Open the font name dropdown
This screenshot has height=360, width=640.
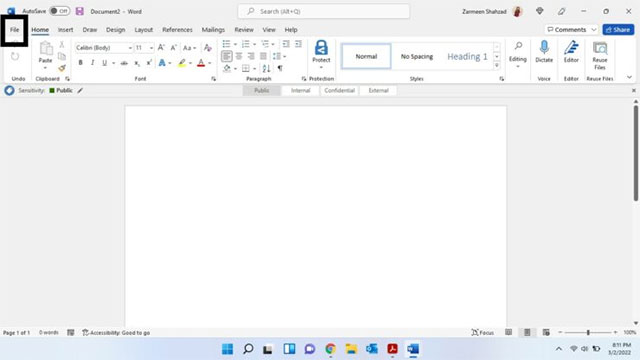pos(130,48)
